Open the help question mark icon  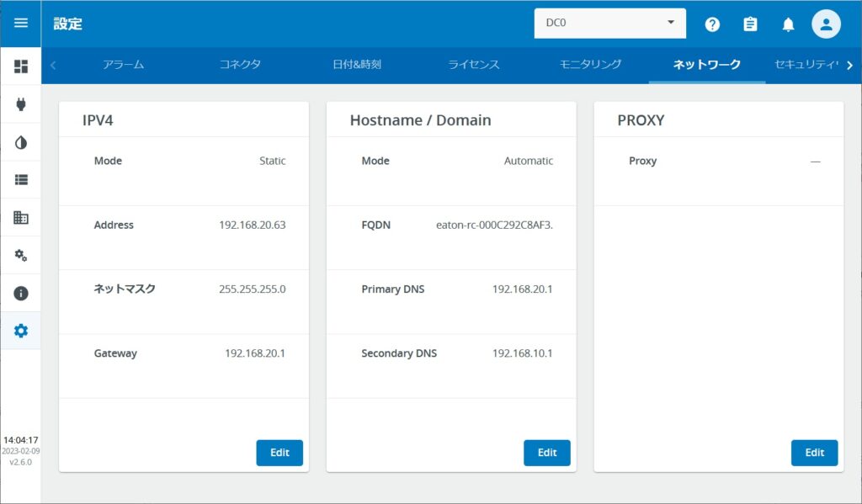coord(712,24)
